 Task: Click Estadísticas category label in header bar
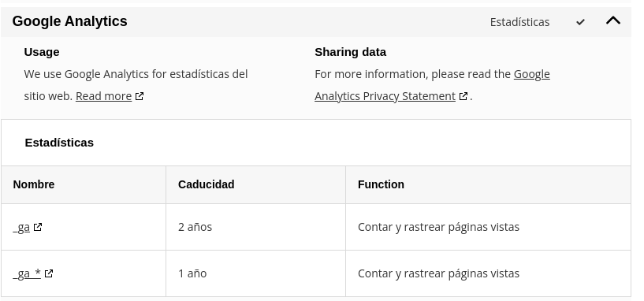pyautogui.click(x=519, y=22)
